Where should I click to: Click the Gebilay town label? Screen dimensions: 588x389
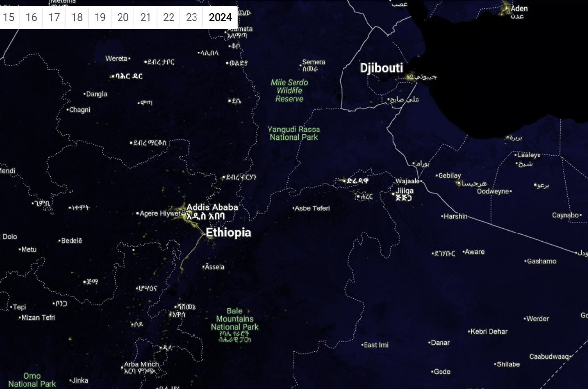(x=449, y=175)
